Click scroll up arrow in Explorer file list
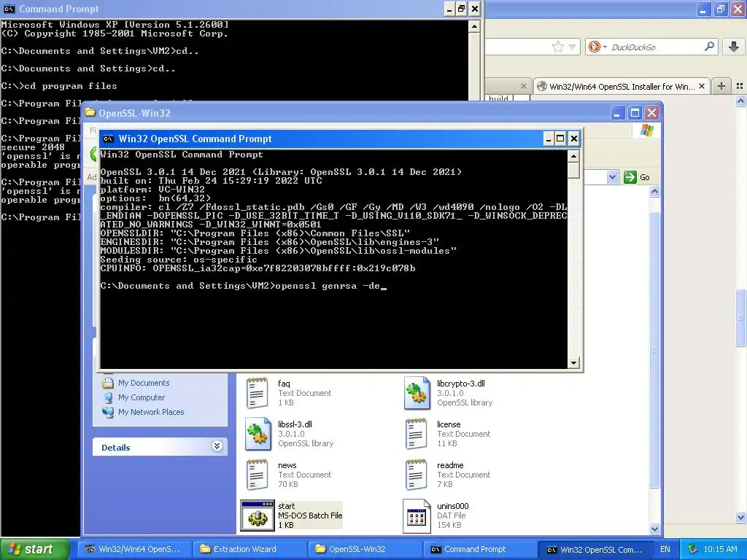 pyautogui.click(x=654, y=192)
